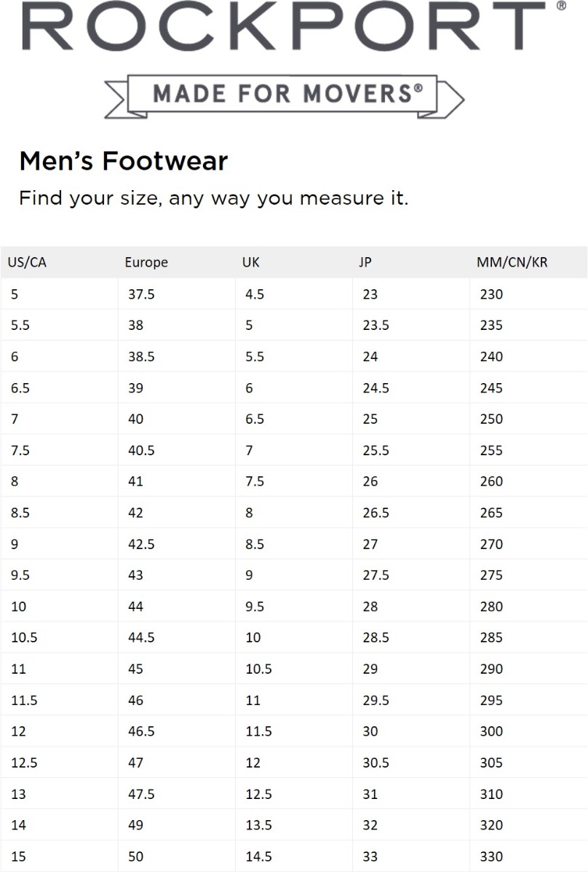The height and width of the screenshot is (874, 588).
Task: Select the 330 millimeter cell
Action: point(529,857)
